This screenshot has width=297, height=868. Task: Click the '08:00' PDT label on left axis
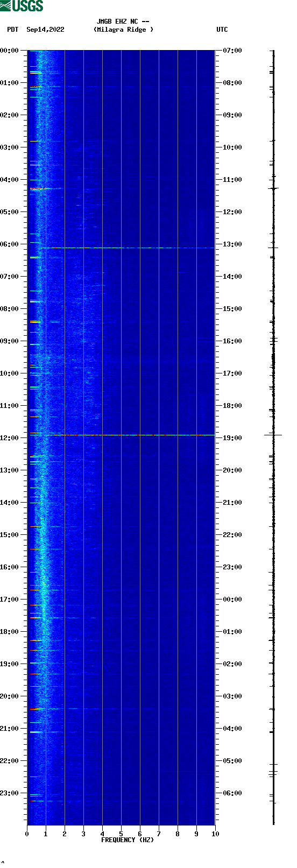[10, 309]
